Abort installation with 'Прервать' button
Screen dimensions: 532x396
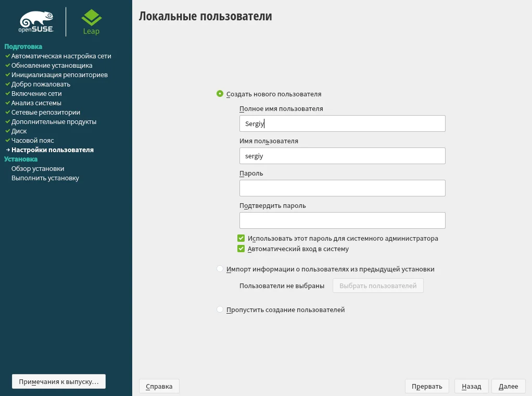coord(427,386)
